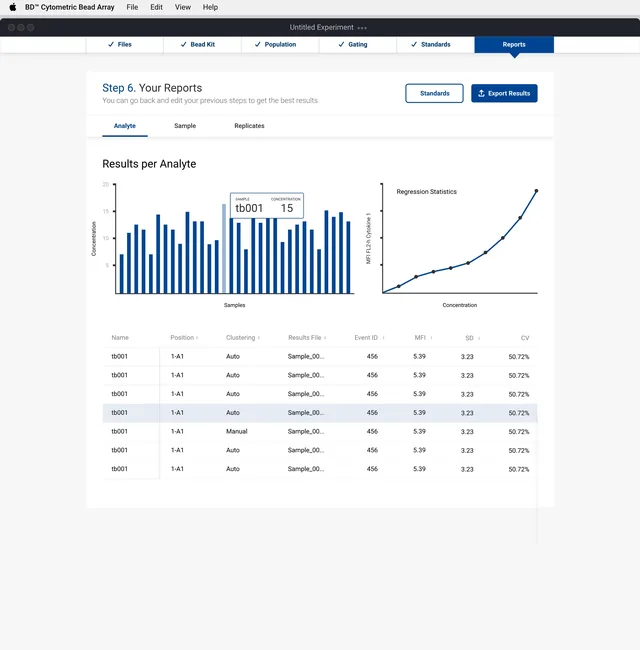The image size is (640, 650).
Task: Click the top-right point on regression curve
Action: (x=536, y=191)
